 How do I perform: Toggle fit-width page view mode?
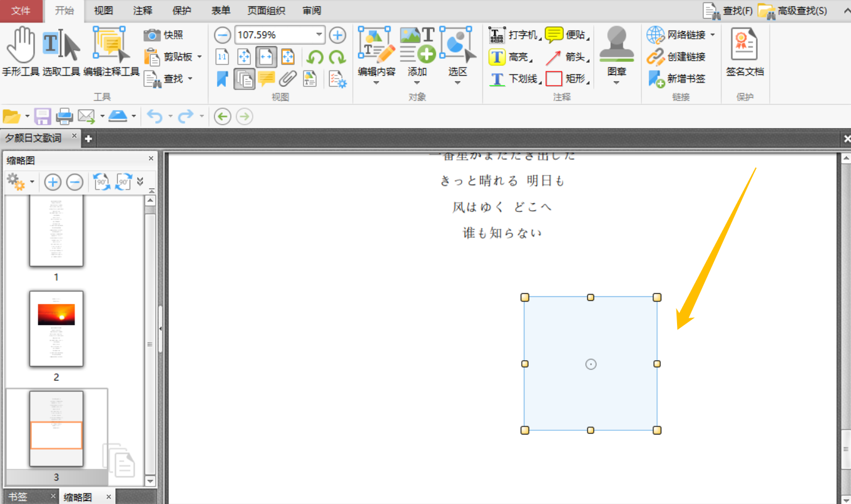click(x=266, y=57)
